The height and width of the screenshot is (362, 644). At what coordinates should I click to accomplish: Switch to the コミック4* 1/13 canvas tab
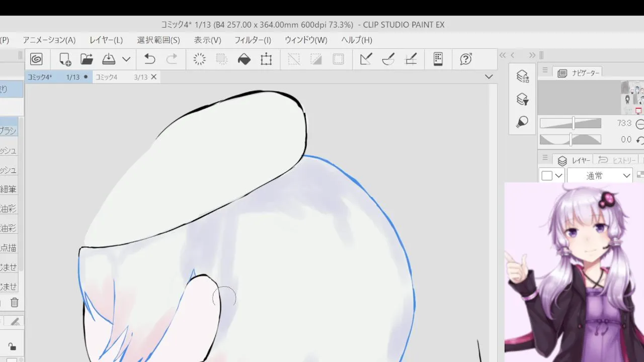point(58,77)
